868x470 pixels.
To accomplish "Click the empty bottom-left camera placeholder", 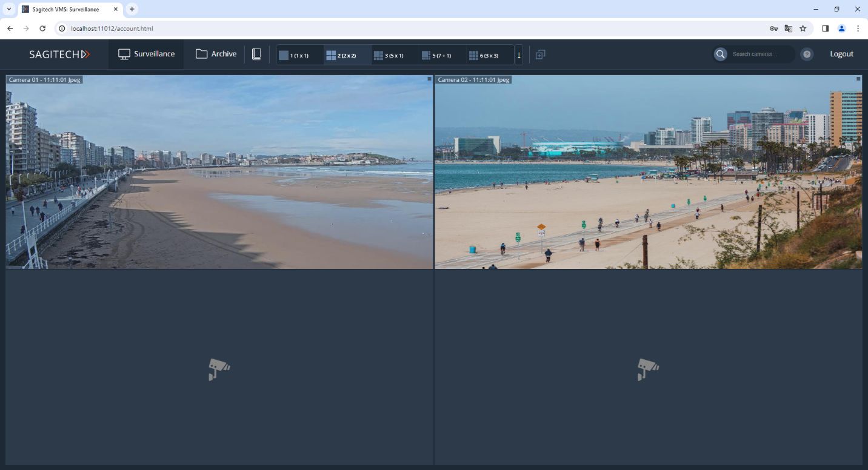I will 219,368.
